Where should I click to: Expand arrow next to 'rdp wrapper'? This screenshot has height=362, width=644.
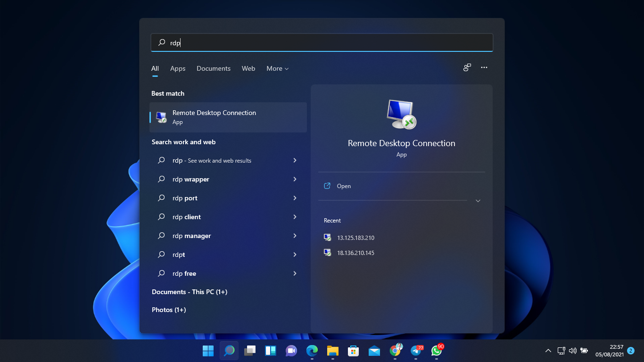pos(295,179)
